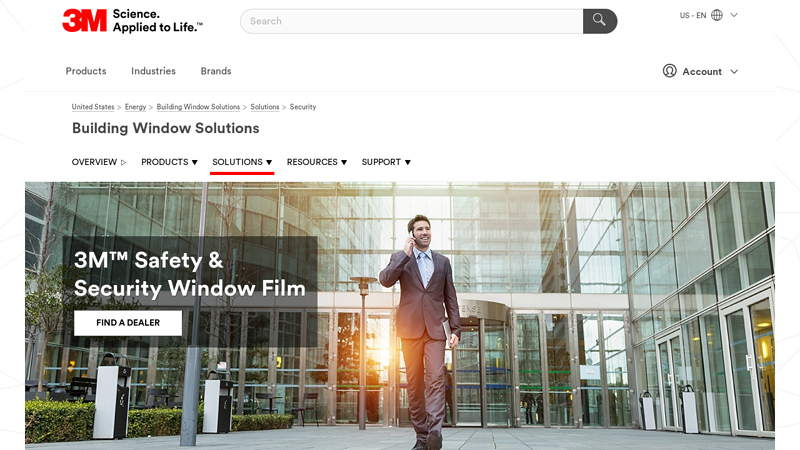The image size is (800, 450).
Task: Select the OVERVIEW section tab
Action: 94,162
